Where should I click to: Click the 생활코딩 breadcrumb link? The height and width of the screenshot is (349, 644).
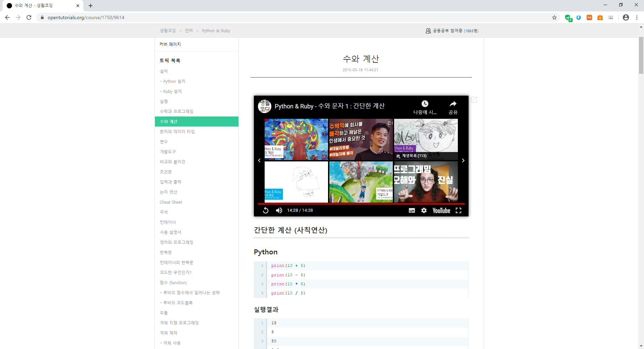tap(168, 31)
